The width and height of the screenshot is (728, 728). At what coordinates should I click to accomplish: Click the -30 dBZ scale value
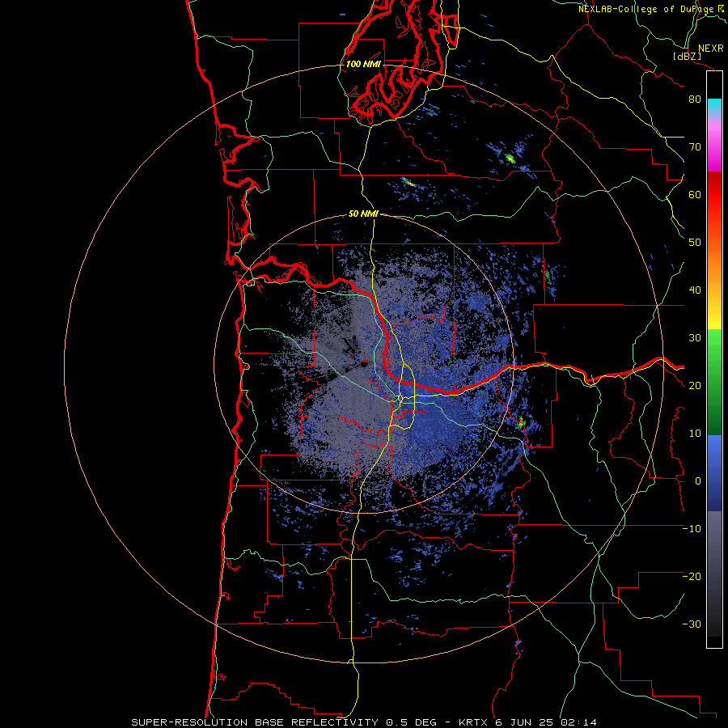pos(692,624)
